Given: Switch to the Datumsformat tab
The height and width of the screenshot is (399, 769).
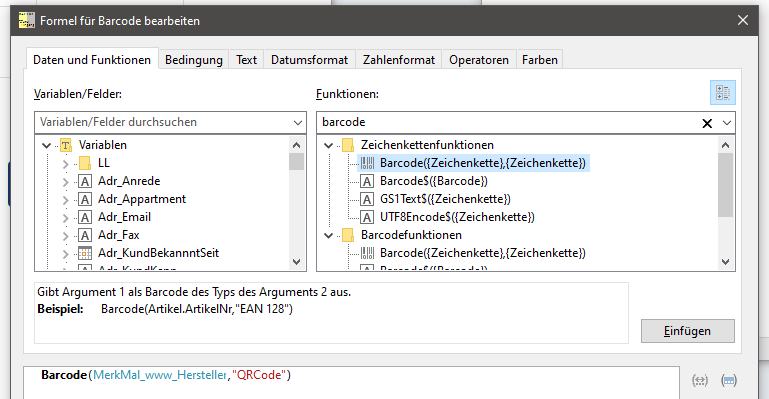Looking at the screenshot, I should pyautogui.click(x=309, y=60).
